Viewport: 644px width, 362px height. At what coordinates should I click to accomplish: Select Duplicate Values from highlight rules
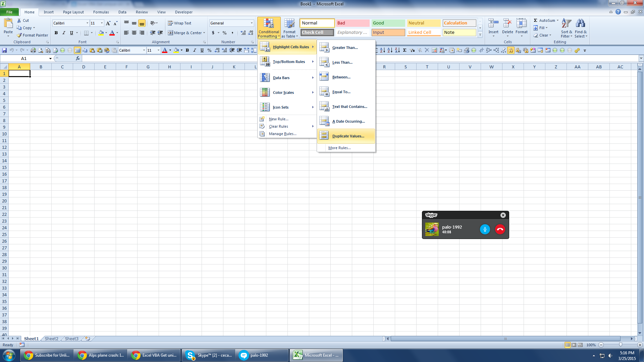pyautogui.click(x=348, y=136)
